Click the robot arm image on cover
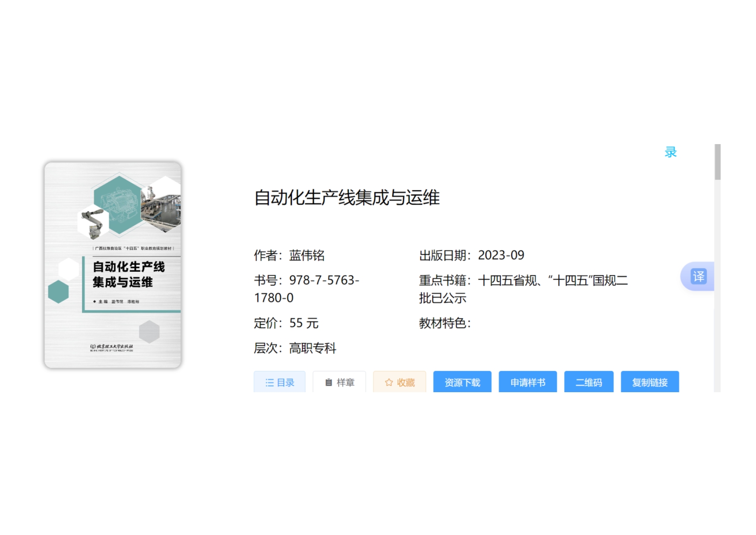Screen dimensions: 756x535 point(93,222)
